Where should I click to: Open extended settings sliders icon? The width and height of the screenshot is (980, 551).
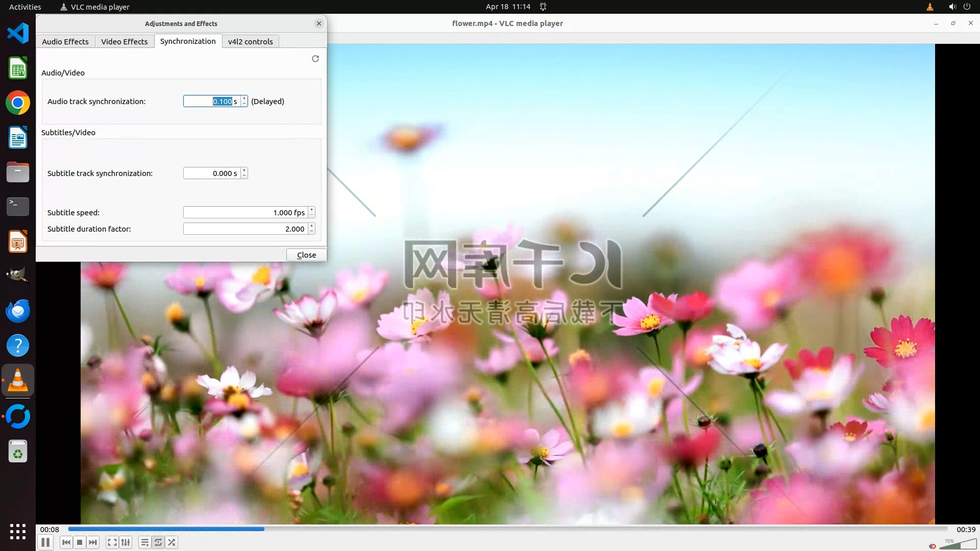(126, 542)
